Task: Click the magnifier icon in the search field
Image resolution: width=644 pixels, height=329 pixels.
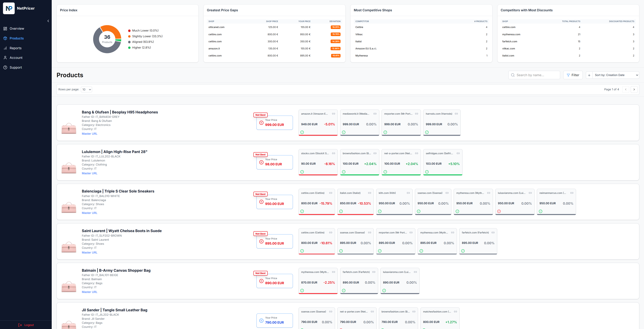Action: coord(513,75)
